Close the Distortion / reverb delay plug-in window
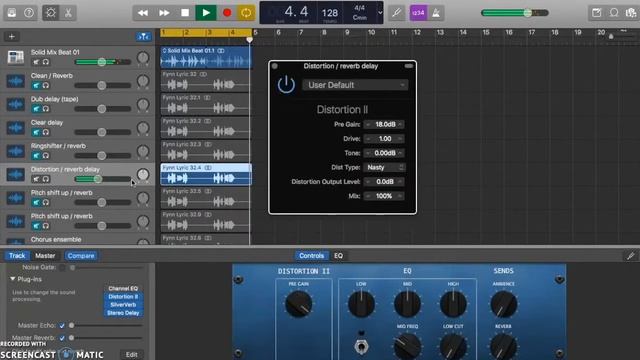This screenshot has width=640, height=360. click(275, 66)
